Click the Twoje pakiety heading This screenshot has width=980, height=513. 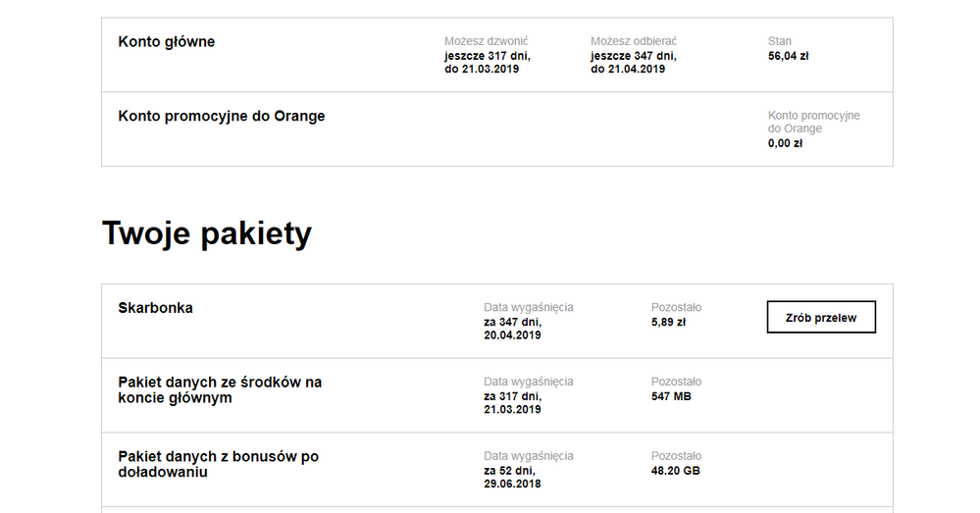[x=207, y=234]
